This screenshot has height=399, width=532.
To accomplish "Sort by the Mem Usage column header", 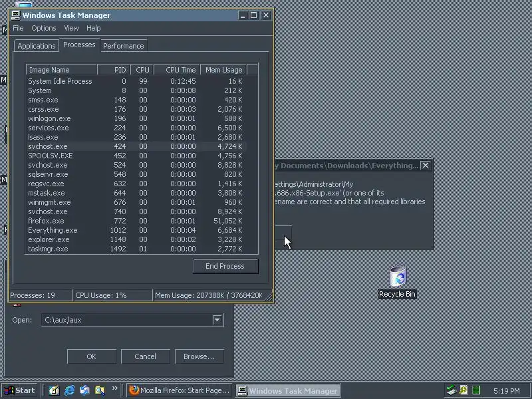I will pyautogui.click(x=223, y=70).
